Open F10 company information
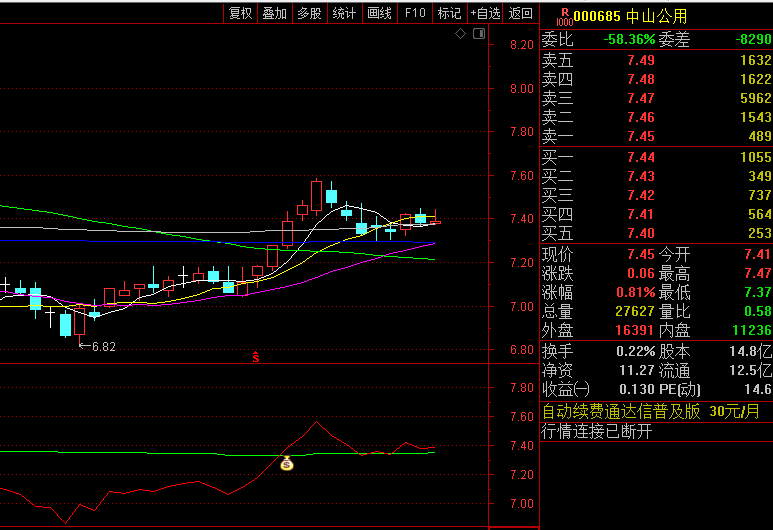Viewport: 773px width, 530px height. [x=414, y=13]
